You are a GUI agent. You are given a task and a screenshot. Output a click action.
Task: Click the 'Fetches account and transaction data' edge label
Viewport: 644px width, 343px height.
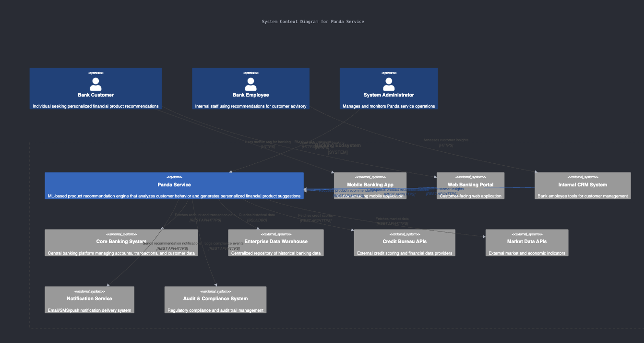tap(205, 215)
